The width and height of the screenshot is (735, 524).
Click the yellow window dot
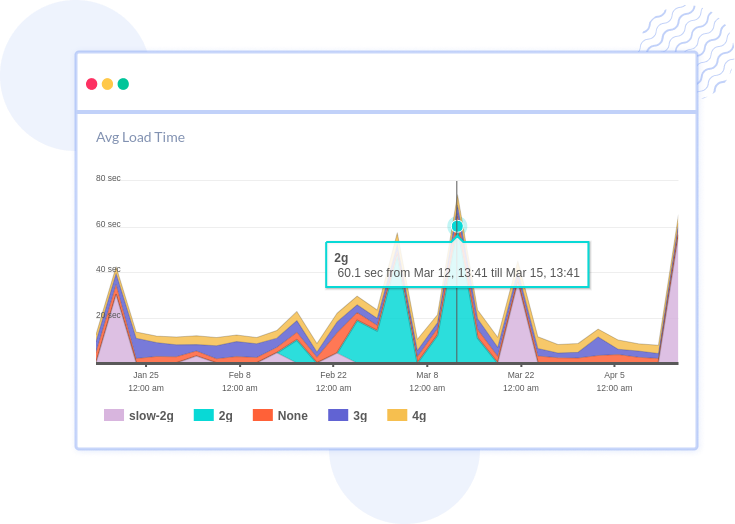[x=108, y=84]
